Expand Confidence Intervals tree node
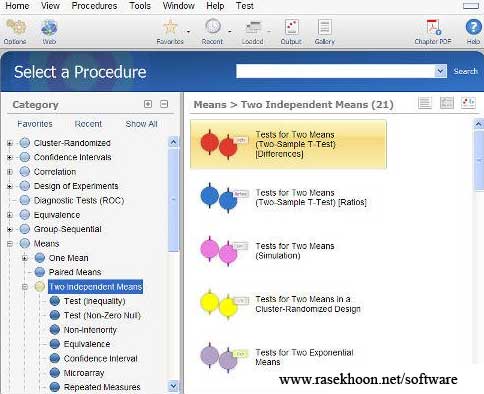The height and width of the screenshot is (394, 484). click(x=10, y=157)
